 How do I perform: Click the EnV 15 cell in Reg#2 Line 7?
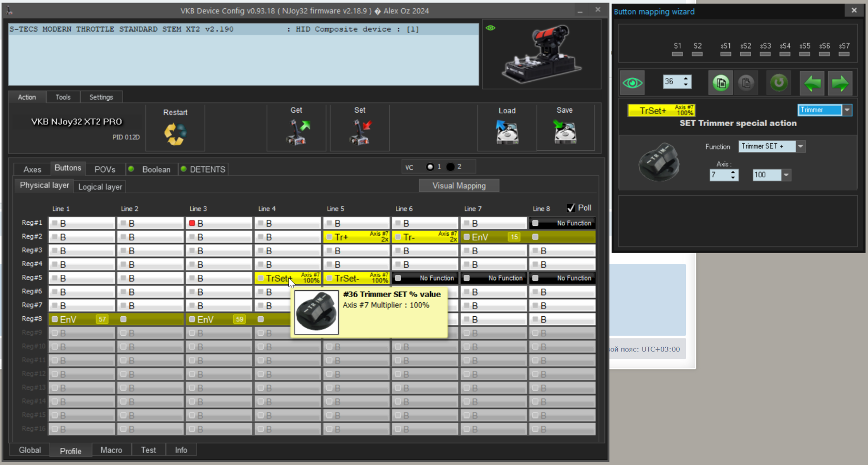[x=494, y=237]
